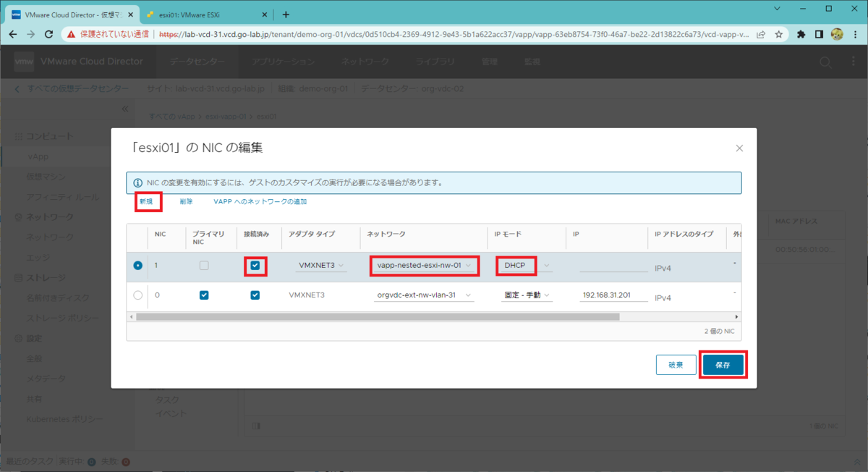Viewport: 868px width, 472px height.
Task: Open a new browser tab with the plus icon
Action: (285, 14)
